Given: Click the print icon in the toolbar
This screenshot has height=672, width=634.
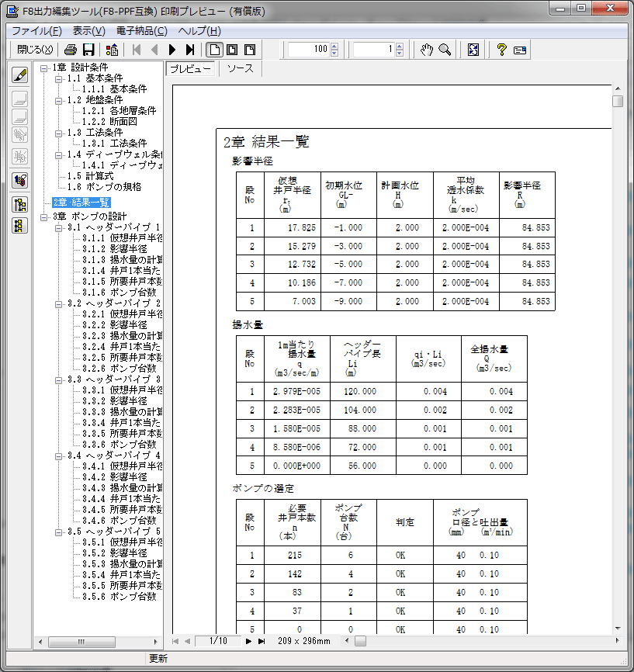Looking at the screenshot, I should click(x=71, y=50).
